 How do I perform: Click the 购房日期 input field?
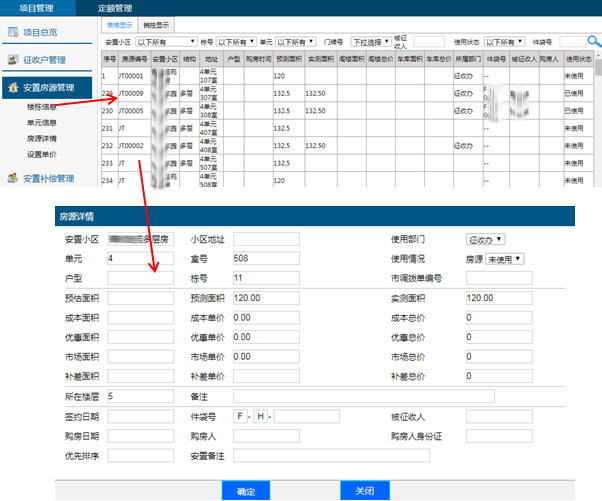pyautogui.click(x=141, y=436)
